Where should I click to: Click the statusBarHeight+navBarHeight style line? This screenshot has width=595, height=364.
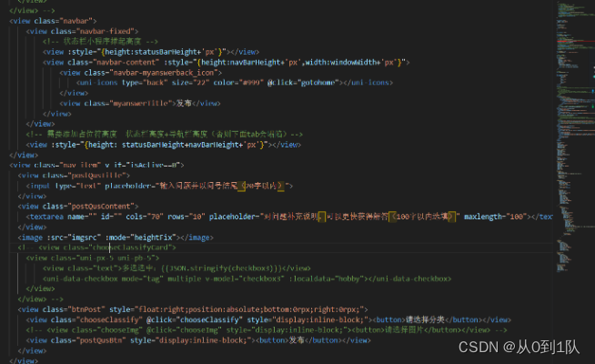point(163,145)
